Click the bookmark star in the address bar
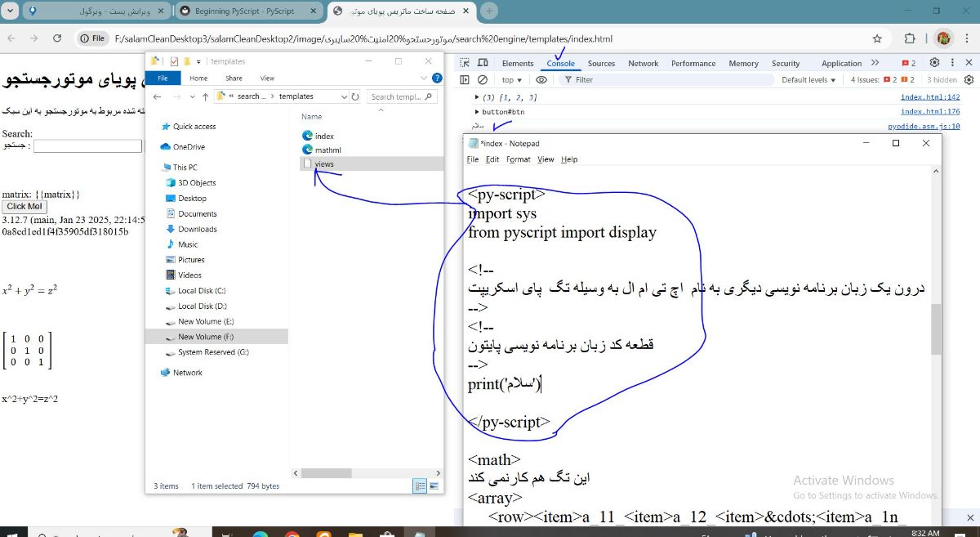980x537 pixels. pyautogui.click(x=875, y=38)
